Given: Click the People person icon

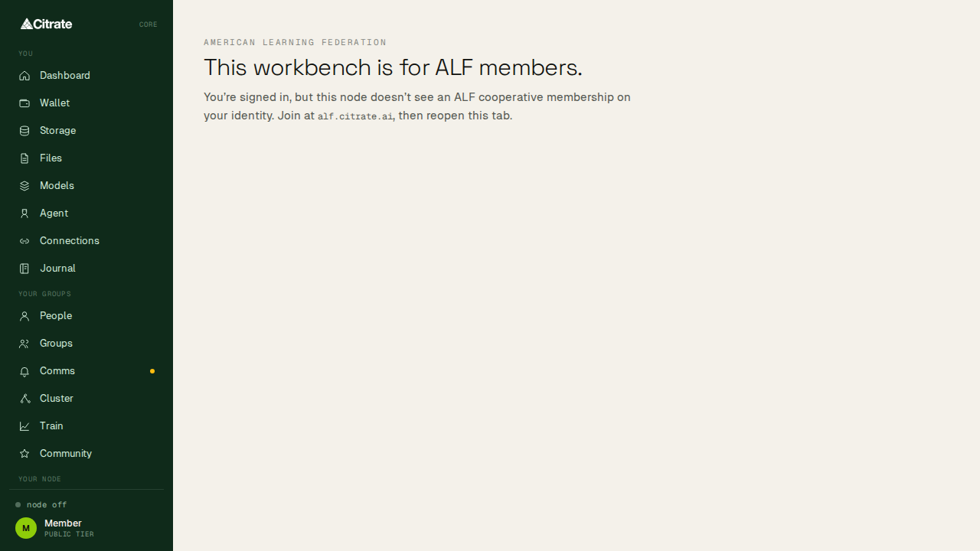Looking at the screenshot, I should pos(24,316).
